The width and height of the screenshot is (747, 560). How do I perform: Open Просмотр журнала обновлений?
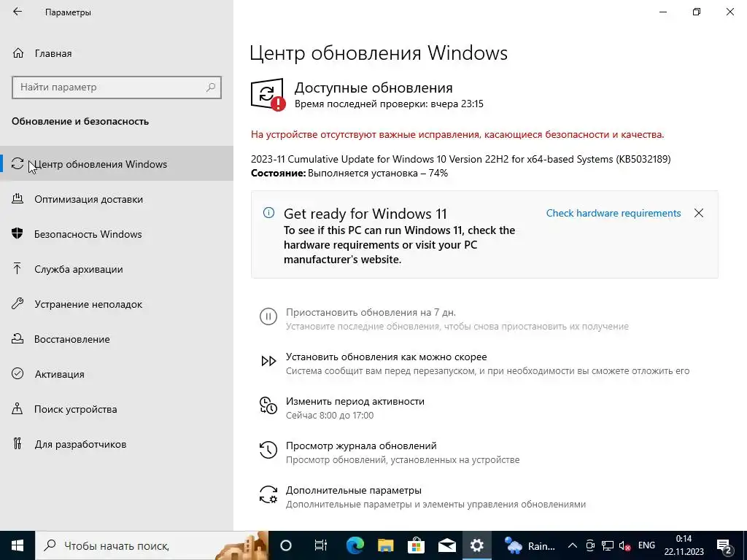pyautogui.click(x=361, y=446)
